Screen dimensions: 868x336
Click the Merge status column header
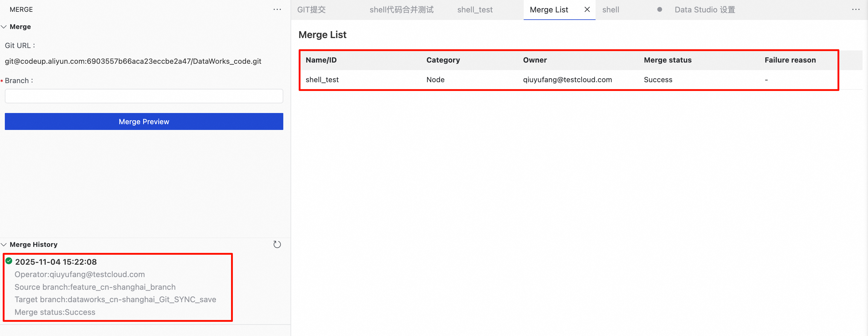[x=667, y=60]
